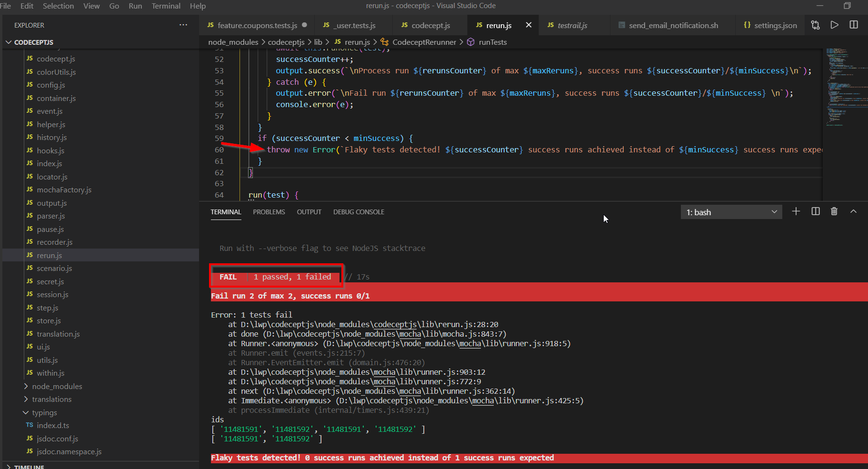Open the Terminal menu
868x469 pixels.
(166, 6)
